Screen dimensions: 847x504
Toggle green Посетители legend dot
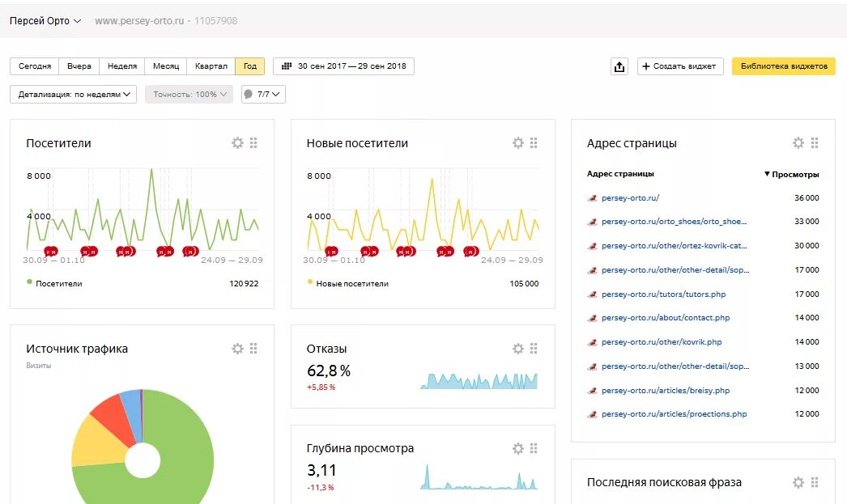pos(30,282)
